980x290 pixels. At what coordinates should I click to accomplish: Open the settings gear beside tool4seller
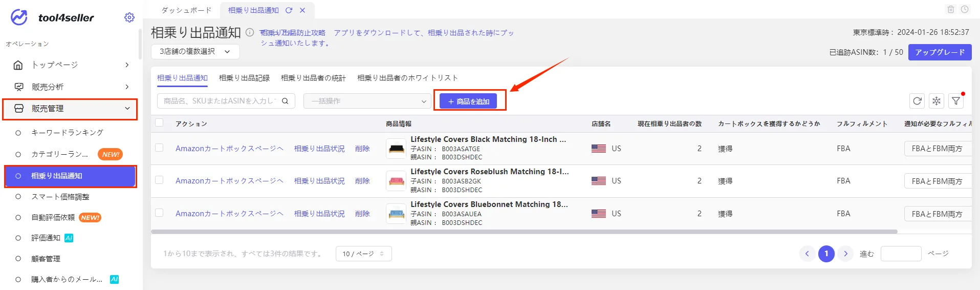tap(129, 17)
